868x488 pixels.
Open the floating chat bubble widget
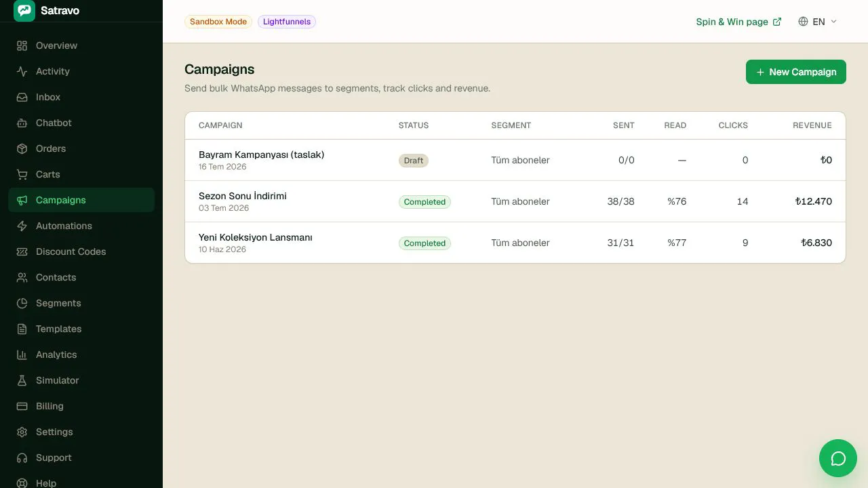click(838, 458)
